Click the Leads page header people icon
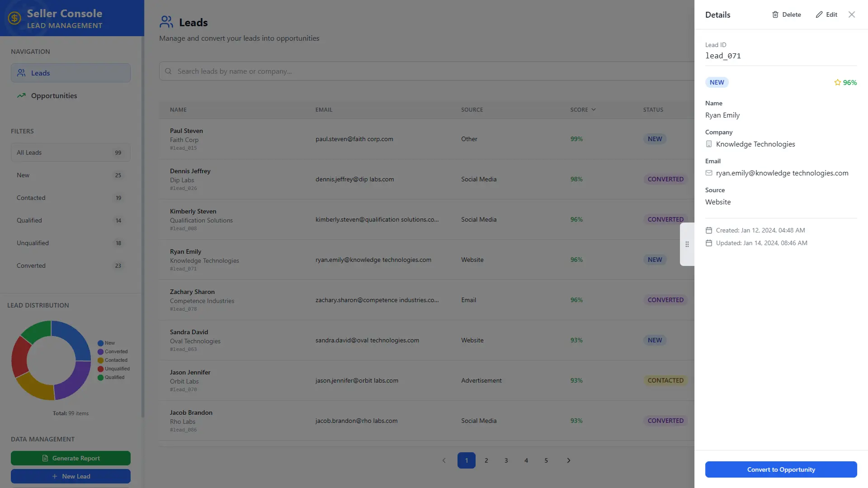This screenshot has width=868, height=488. pos(166,22)
